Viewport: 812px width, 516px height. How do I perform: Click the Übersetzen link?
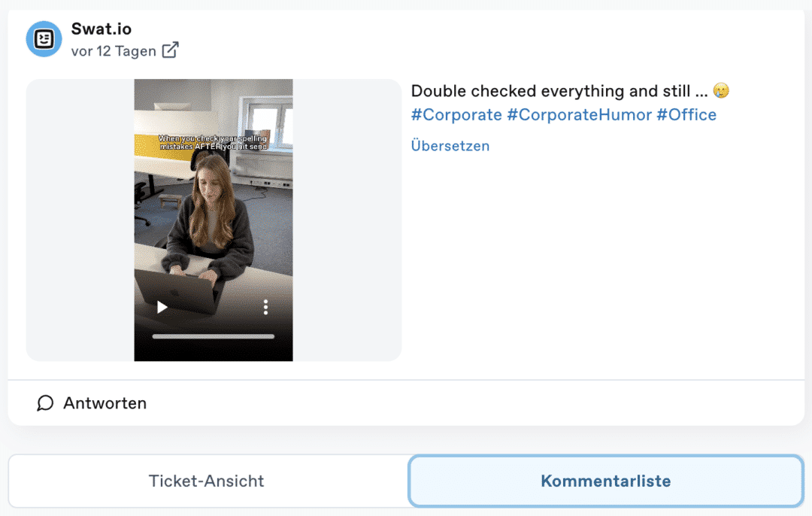450,146
